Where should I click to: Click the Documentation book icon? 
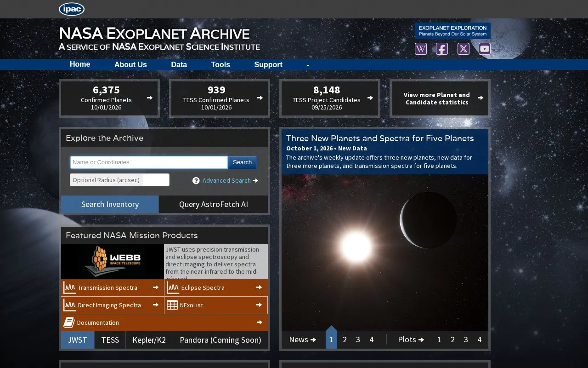pyautogui.click(x=69, y=323)
